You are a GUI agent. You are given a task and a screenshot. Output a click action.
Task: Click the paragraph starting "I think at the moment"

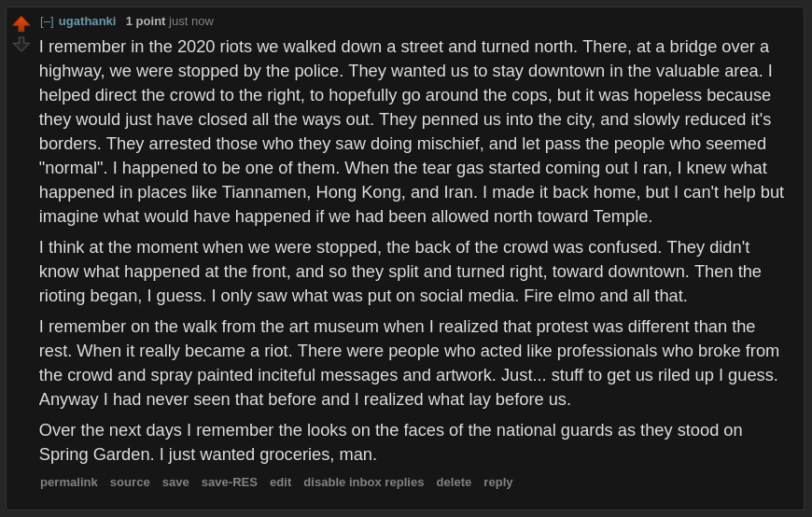401,272
